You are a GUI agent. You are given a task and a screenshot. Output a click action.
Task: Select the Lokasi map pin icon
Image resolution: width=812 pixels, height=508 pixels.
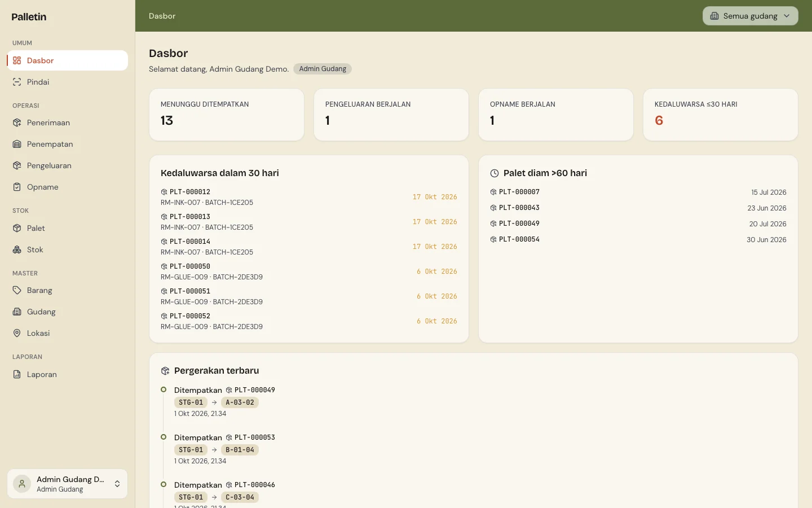(x=17, y=333)
